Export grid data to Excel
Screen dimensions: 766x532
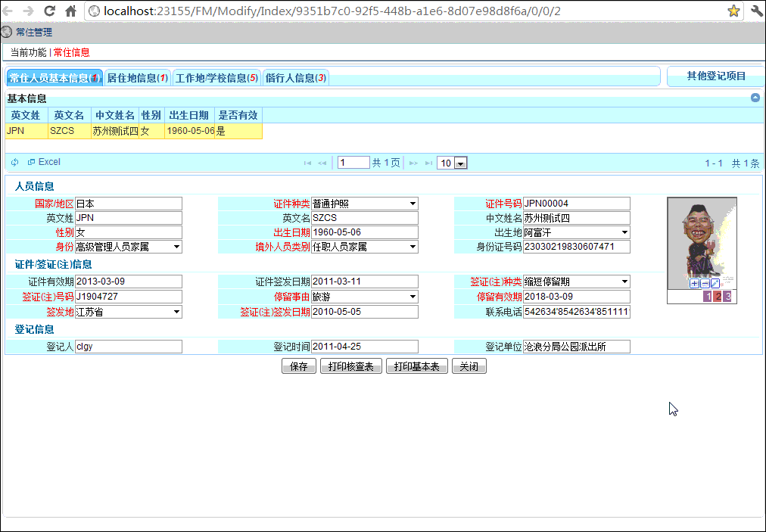tap(44, 162)
